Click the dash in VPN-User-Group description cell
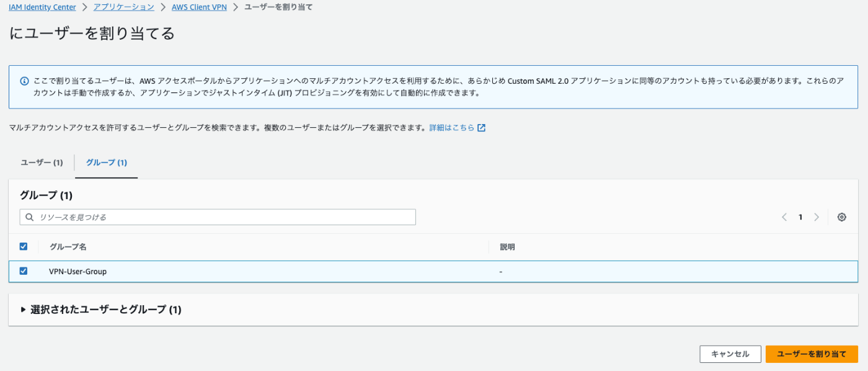868x371 pixels. point(500,272)
